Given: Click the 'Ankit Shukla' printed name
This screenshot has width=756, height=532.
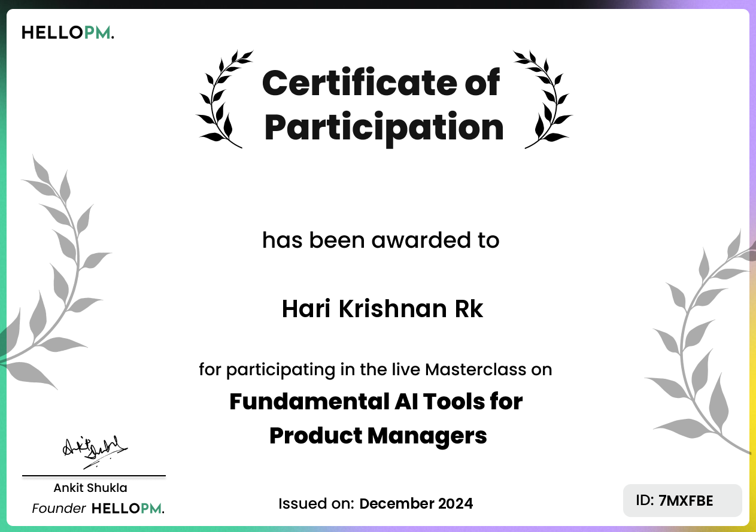Looking at the screenshot, I should tap(90, 488).
